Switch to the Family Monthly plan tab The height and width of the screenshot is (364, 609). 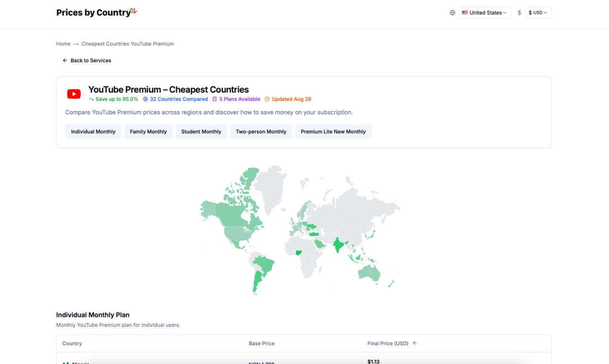point(148,131)
